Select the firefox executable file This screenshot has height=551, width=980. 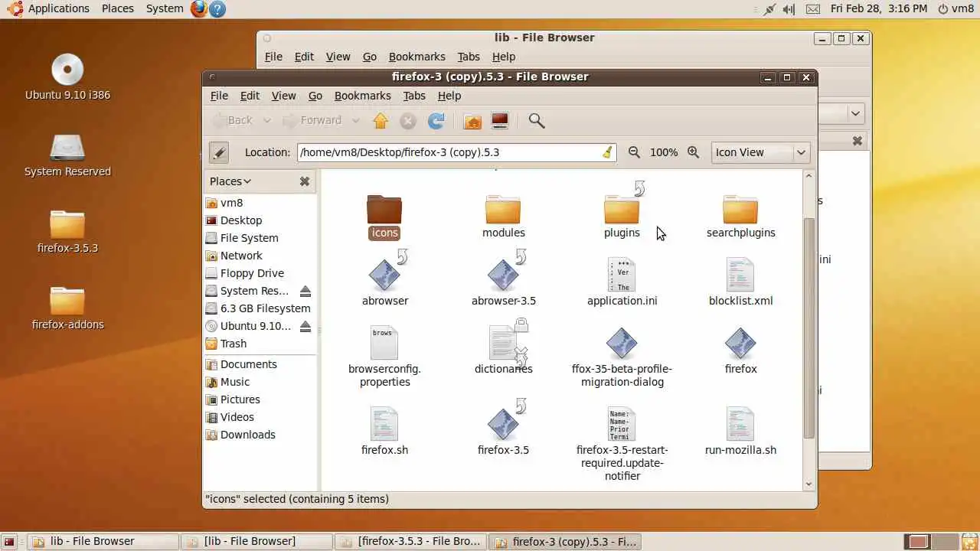point(740,351)
